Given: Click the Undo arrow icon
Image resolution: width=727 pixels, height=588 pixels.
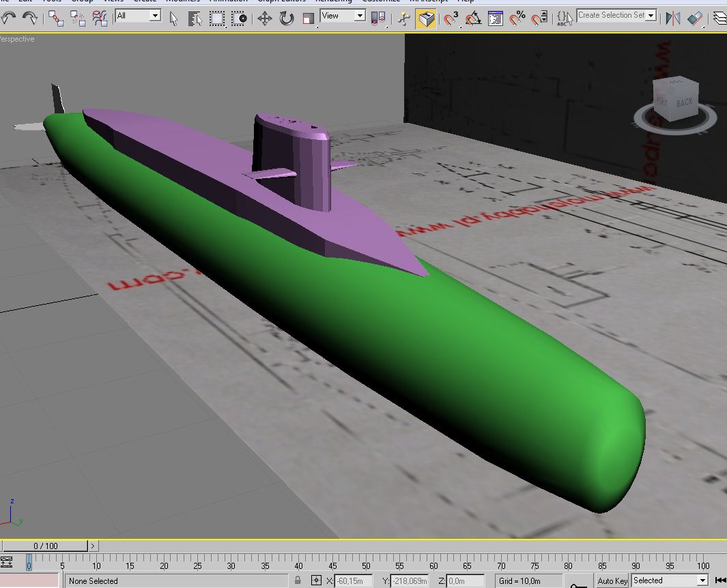Looking at the screenshot, I should [x=8, y=18].
